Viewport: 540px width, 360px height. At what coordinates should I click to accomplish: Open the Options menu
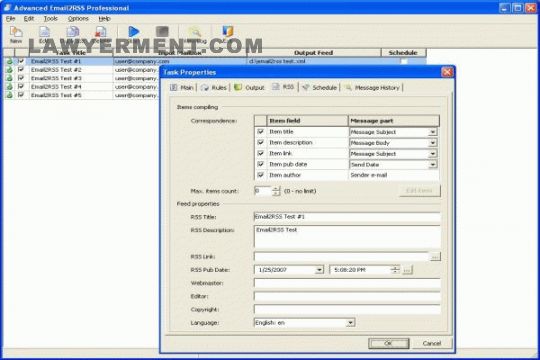coord(78,19)
